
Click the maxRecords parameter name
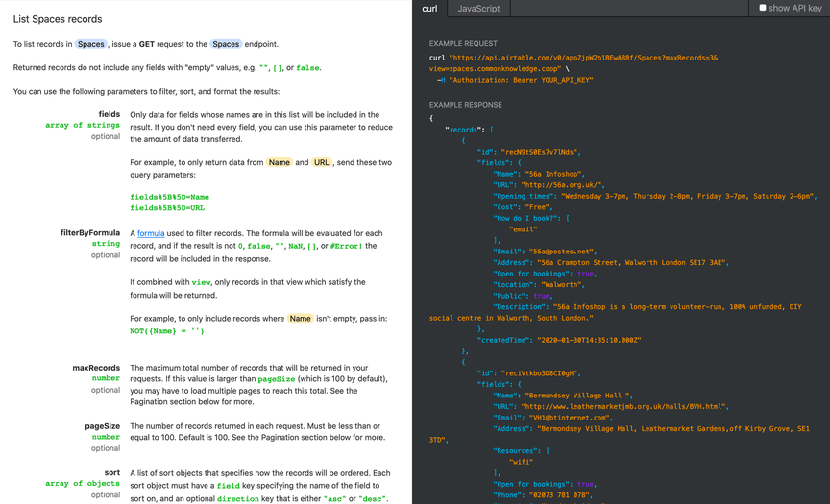tap(96, 368)
